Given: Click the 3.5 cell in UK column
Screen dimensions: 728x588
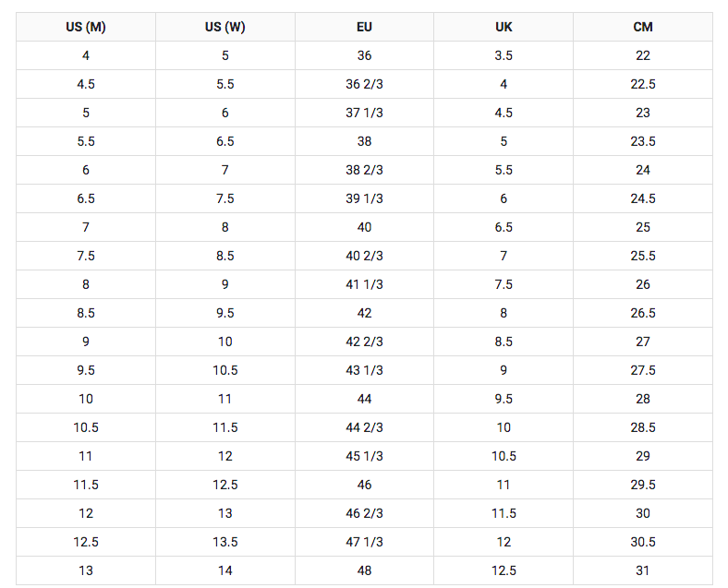Looking at the screenshot, I should 504,55.
